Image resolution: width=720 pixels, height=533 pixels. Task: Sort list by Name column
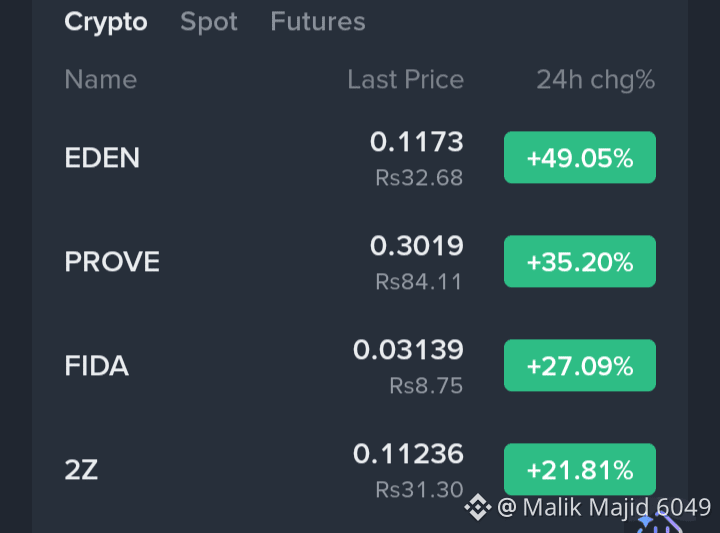[x=101, y=79]
